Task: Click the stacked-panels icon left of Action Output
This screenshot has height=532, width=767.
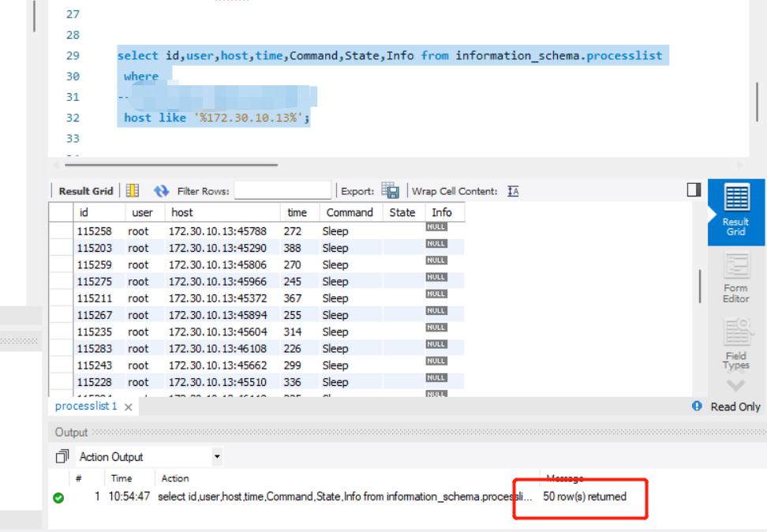Action: pos(63,456)
